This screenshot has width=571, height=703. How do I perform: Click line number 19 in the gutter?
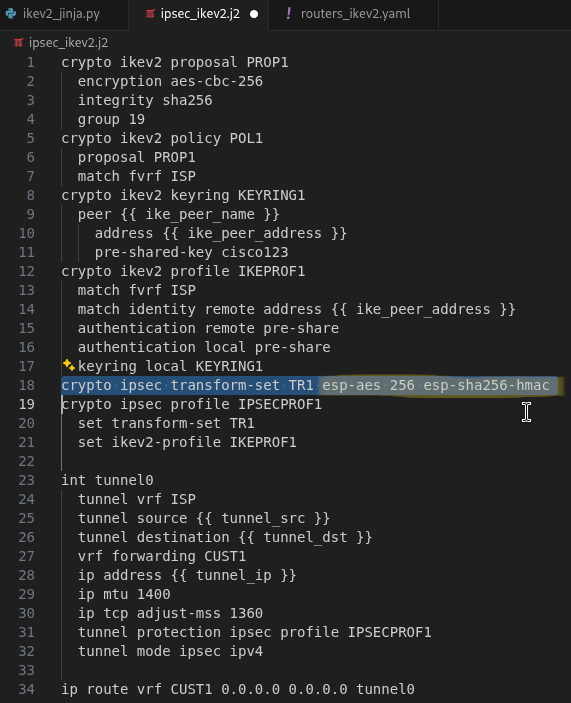26,404
